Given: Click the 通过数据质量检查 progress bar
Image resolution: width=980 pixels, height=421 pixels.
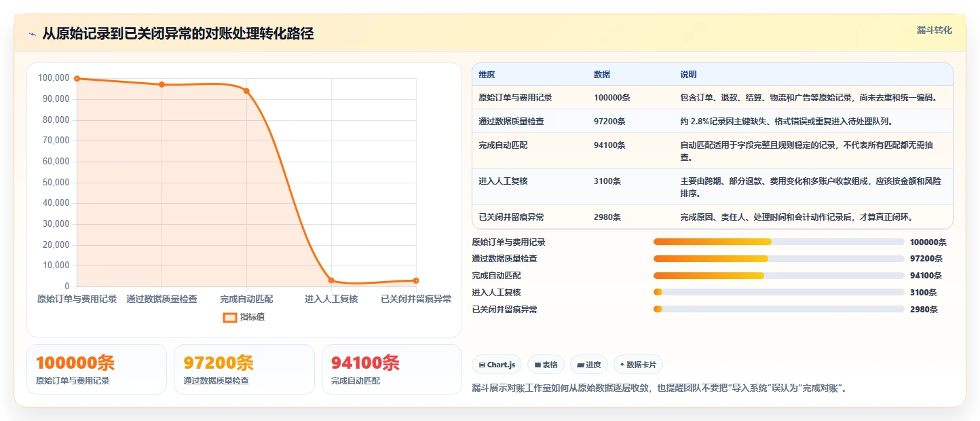Looking at the screenshot, I should 778,259.
